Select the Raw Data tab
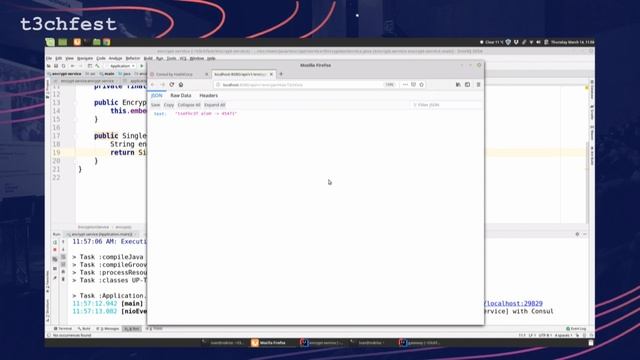The image size is (640, 360). tap(181, 95)
